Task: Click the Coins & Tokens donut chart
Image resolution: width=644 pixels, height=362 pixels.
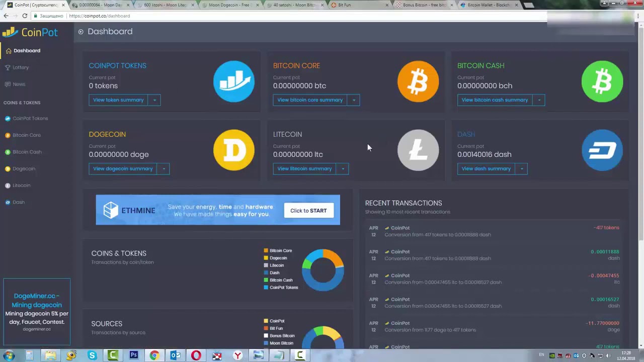Action: (323, 270)
